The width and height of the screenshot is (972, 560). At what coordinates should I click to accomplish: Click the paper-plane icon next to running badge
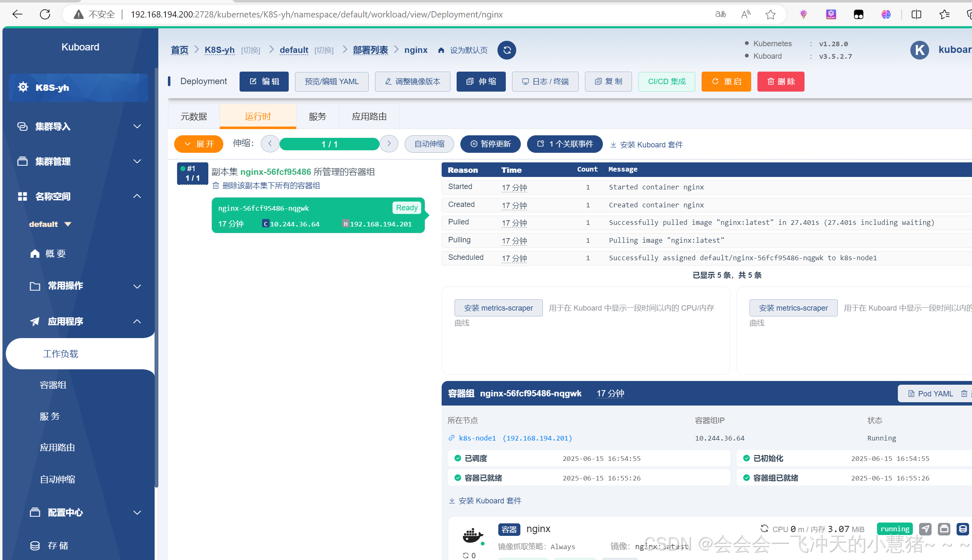(925, 529)
